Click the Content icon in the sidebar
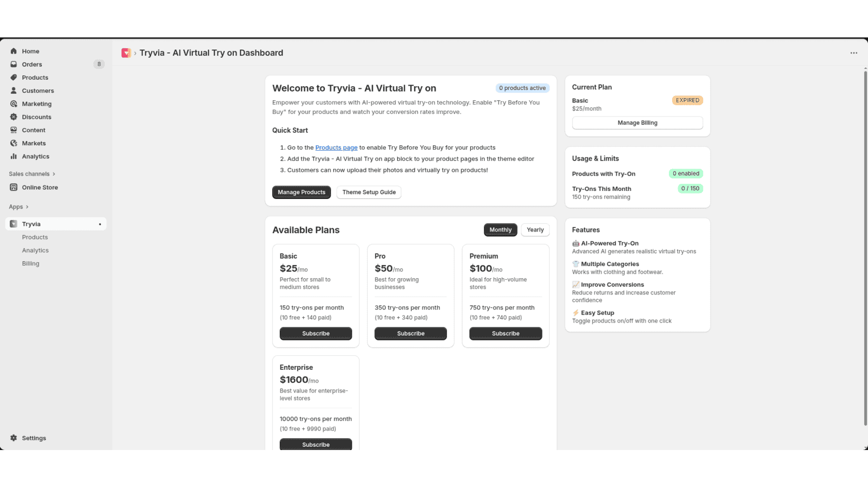 coord(14,130)
